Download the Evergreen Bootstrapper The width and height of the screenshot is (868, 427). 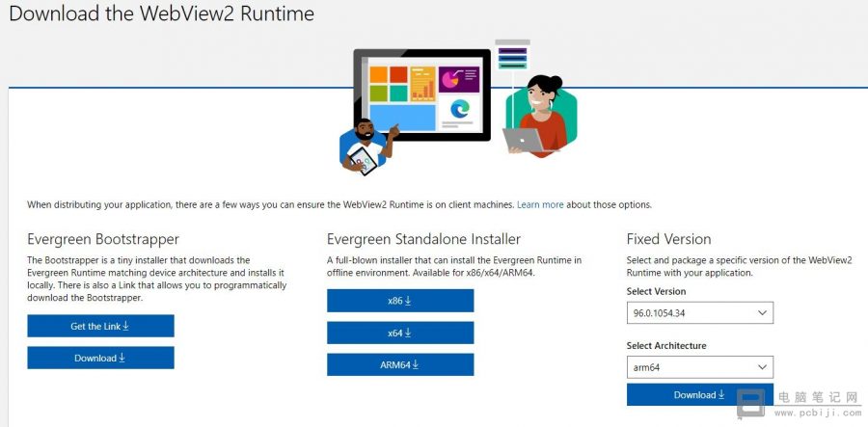pos(100,358)
